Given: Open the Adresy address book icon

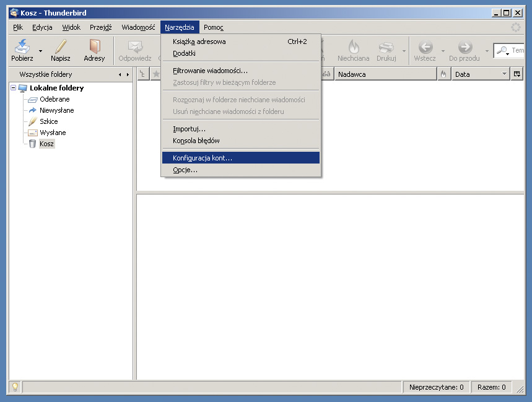Looking at the screenshot, I should coord(94,47).
